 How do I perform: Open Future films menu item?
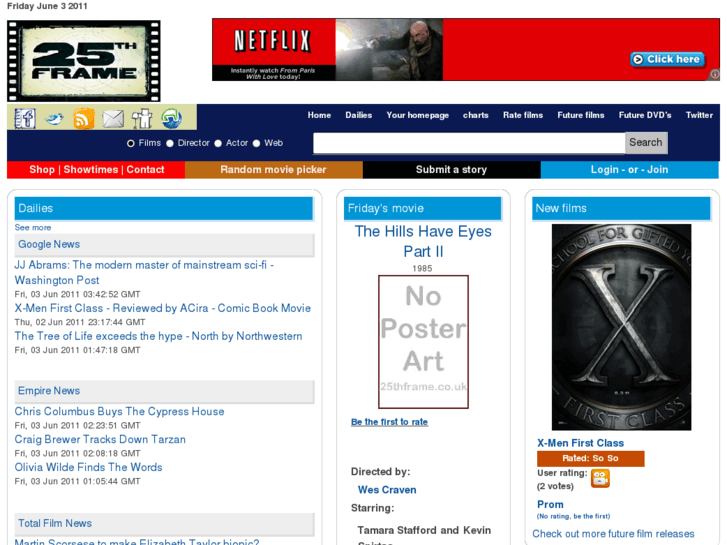click(580, 115)
